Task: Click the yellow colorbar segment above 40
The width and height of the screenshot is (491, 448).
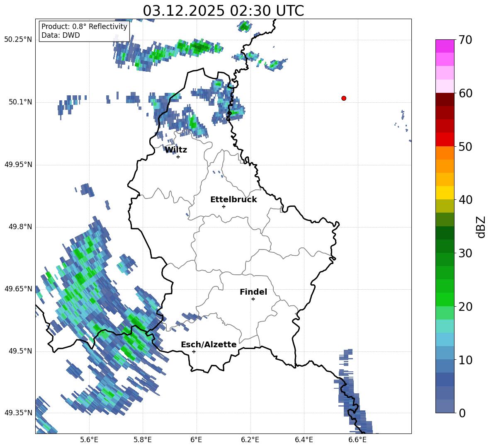Action: [445, 193]
